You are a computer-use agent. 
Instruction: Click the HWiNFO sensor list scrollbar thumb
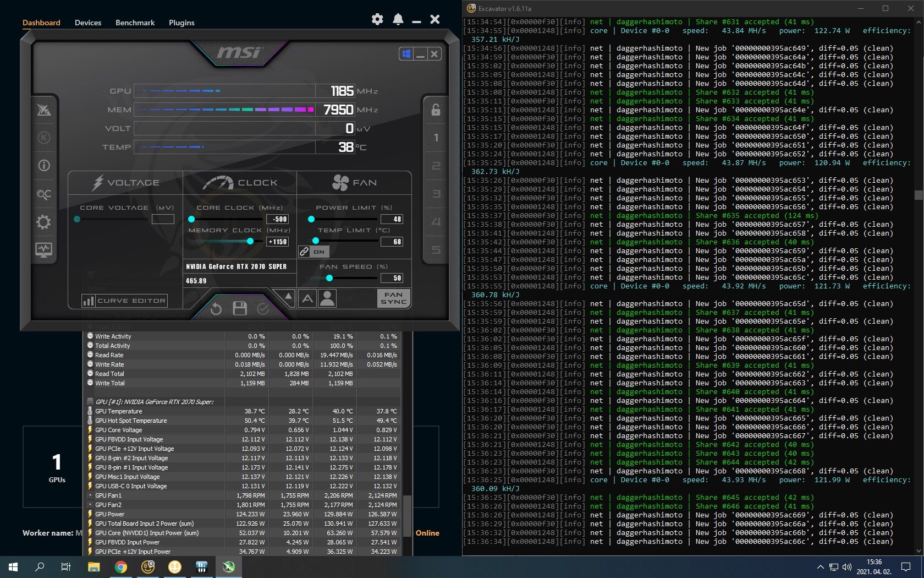coord(408,516)
